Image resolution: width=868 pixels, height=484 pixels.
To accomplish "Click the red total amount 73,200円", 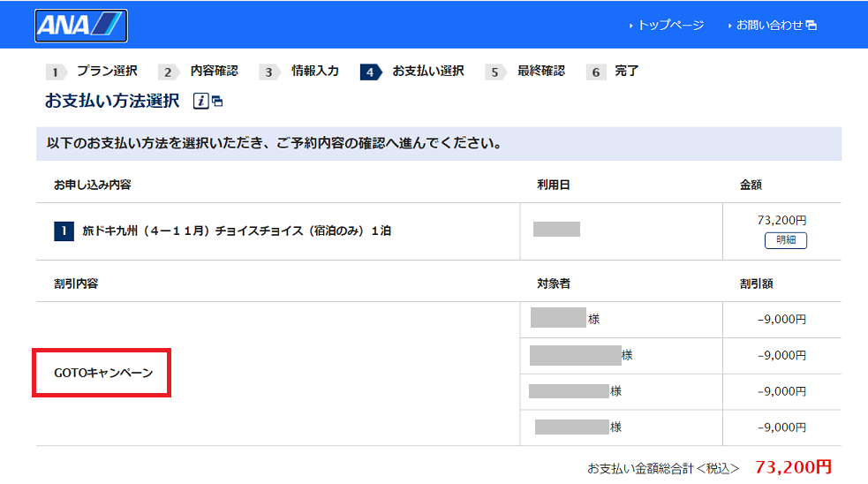I will pyautogui.click(x=793, y=466).
